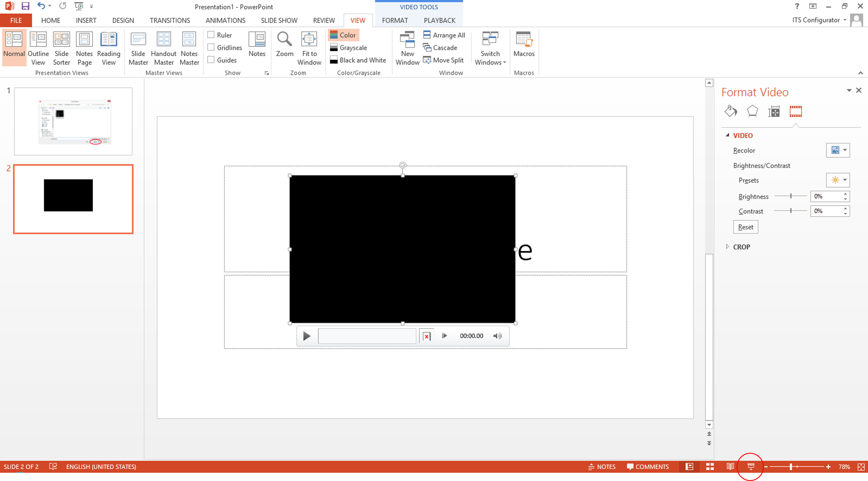This screenshot has height=481, width=868.
Task: Click spell check icon in status bar
Action: tap(53, 467)
